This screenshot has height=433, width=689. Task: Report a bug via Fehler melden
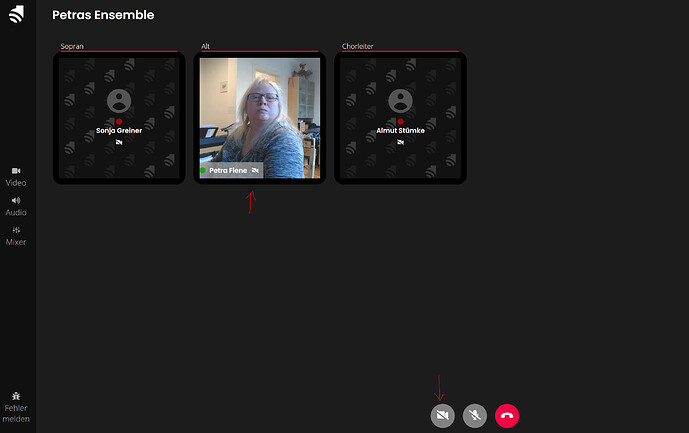pos(16,408)
